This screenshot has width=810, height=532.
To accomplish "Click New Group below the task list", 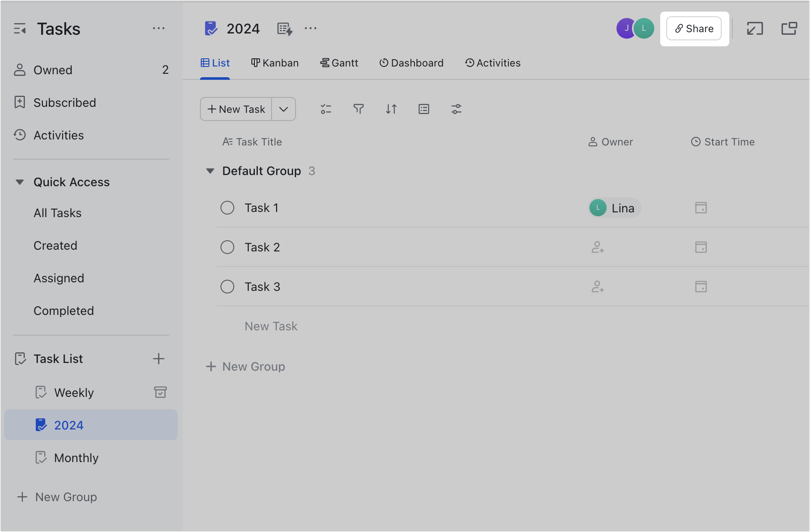I will click(245, 366).
